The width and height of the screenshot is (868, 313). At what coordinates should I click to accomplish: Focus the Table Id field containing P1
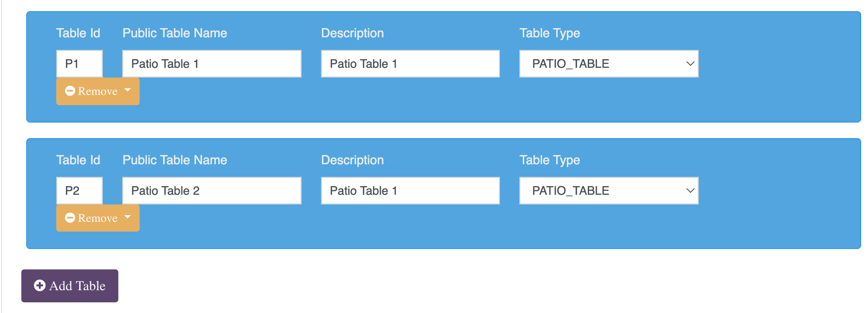(80, 63)
